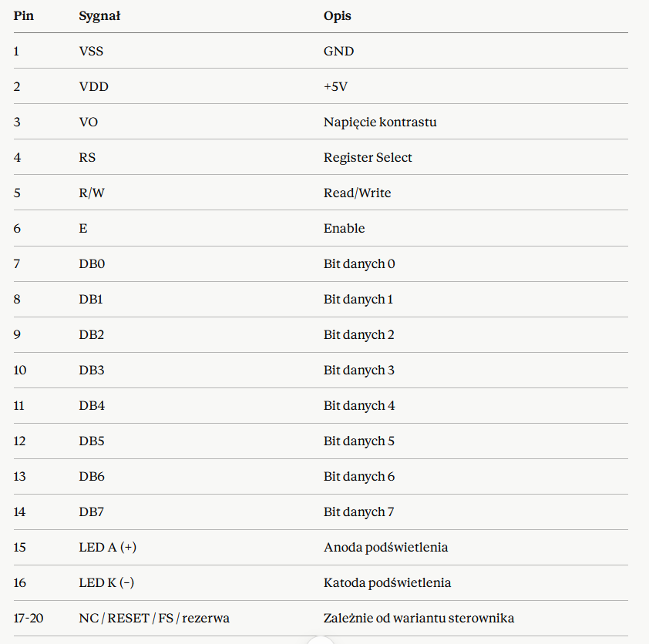Viewport: 649px width, 644px height.
Task: Select the LED A (+) signal cell
Action: click(x=108, y=547)
